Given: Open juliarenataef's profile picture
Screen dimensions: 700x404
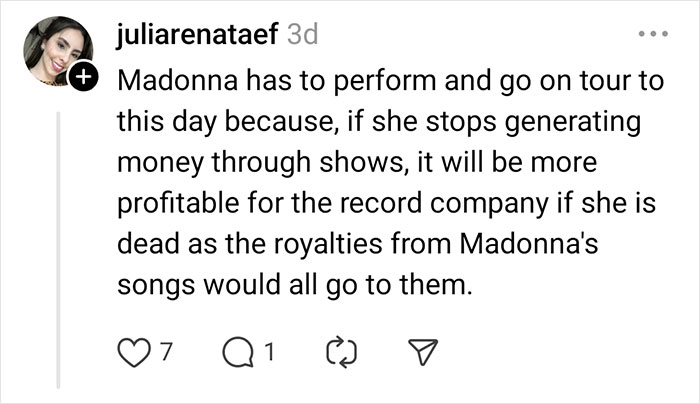Looking at the screenshot, I should [57, 50].
